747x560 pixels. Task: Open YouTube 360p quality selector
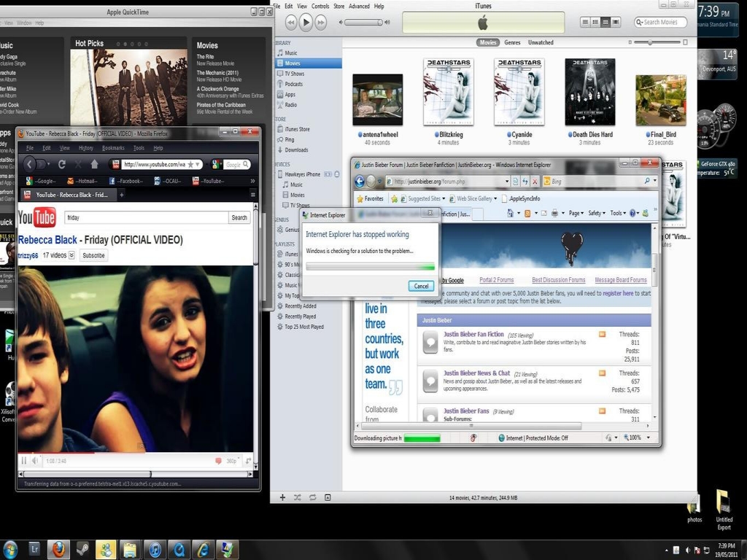tap(232, 461)
